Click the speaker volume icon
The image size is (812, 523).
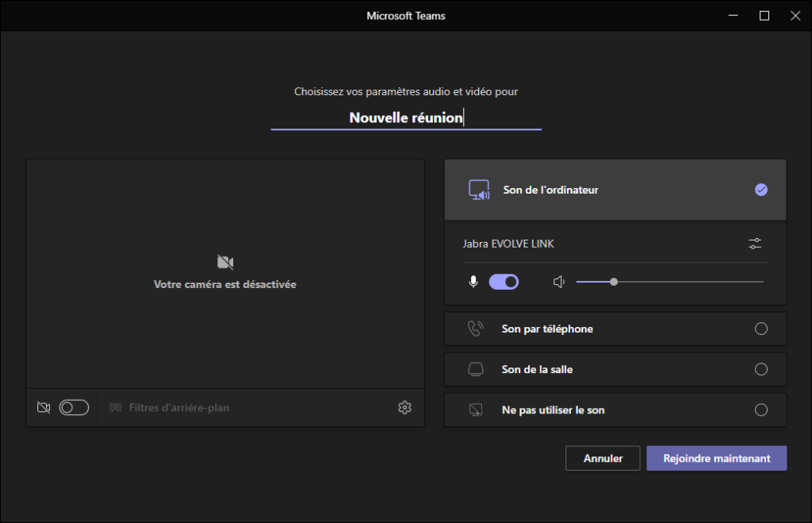(x=559, y=282)
